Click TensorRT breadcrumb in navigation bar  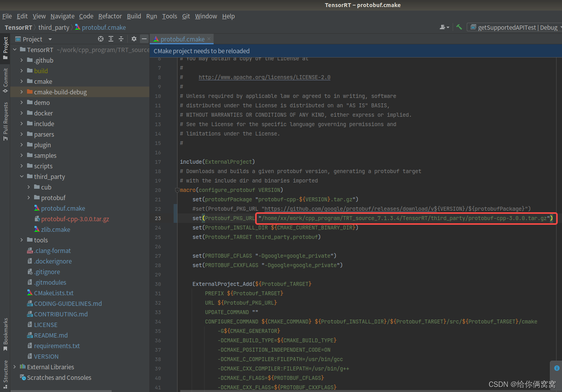pos(18,27)
